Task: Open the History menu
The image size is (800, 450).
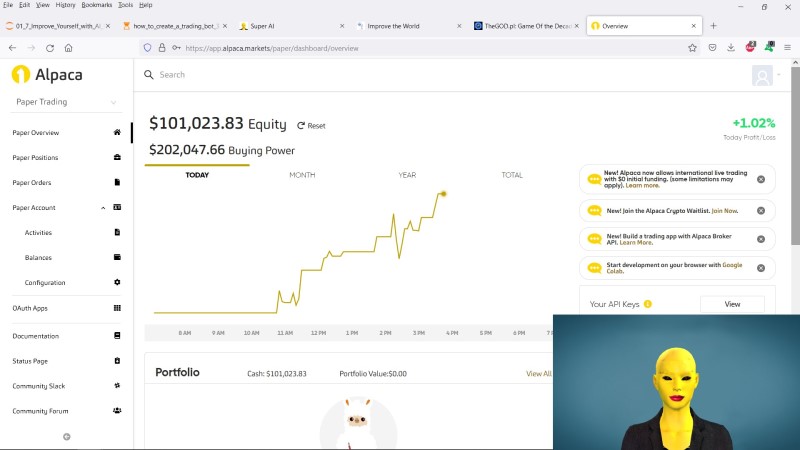Action: click(x=65, y=5)
